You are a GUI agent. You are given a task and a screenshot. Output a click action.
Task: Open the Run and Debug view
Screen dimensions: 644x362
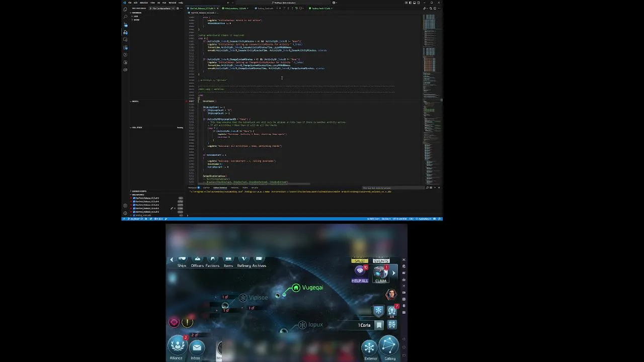(x=125, y=32)
